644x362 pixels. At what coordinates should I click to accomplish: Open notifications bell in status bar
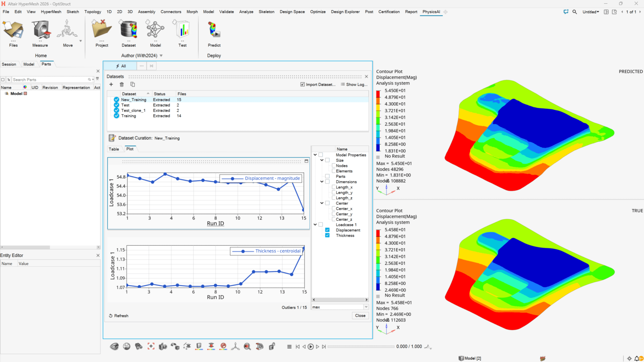click(637, 358)
